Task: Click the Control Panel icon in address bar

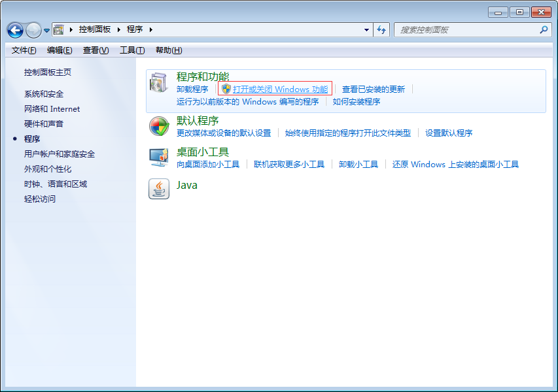Action: pyautogui.click(x=58, y=30)
